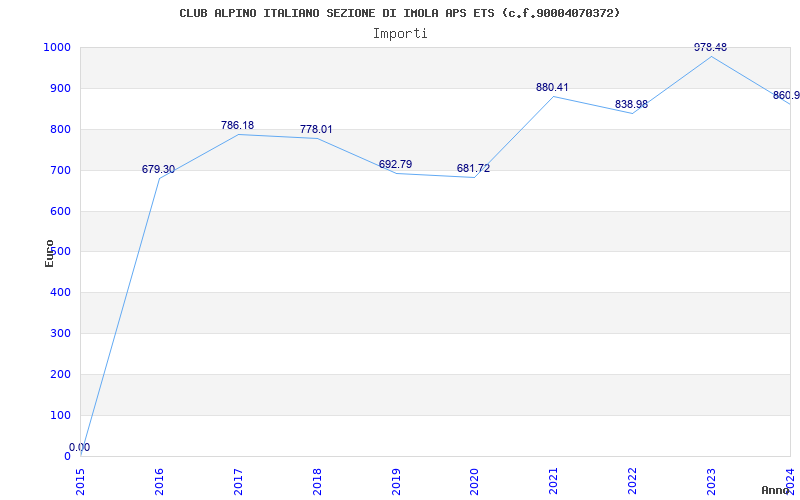Click the 2021 x-axis year label
This screenshot has height=500, width=800.
pyautogui.click(x=554, y=482)
